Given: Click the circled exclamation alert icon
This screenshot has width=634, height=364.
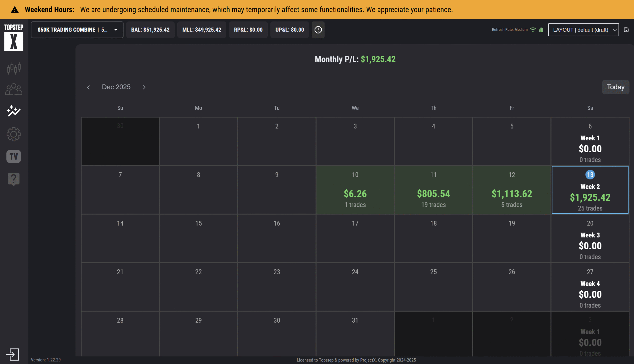Looking at the screenshot, I should [318, 30].
